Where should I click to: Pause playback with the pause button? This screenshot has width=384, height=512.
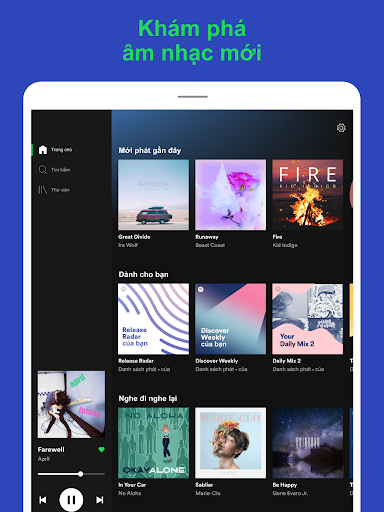[71, 499]
